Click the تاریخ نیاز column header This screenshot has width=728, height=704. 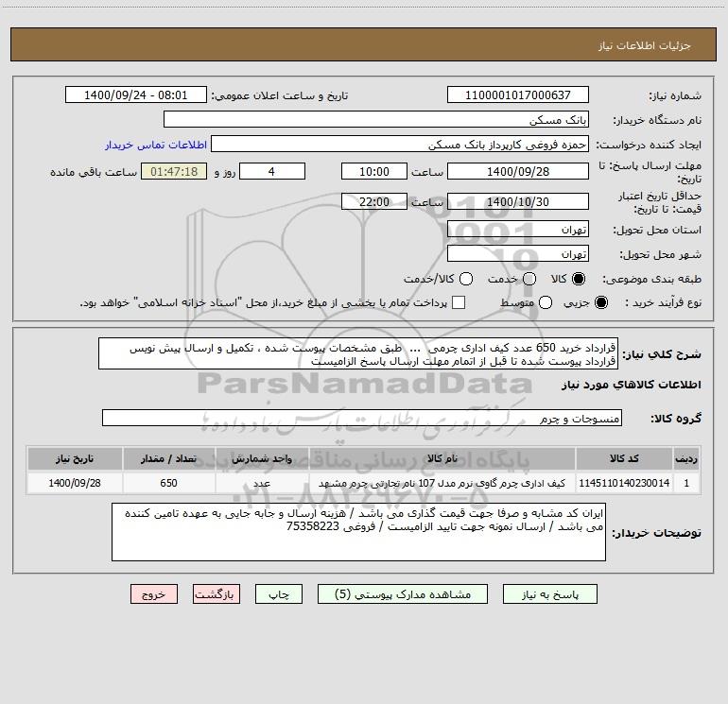75,459
